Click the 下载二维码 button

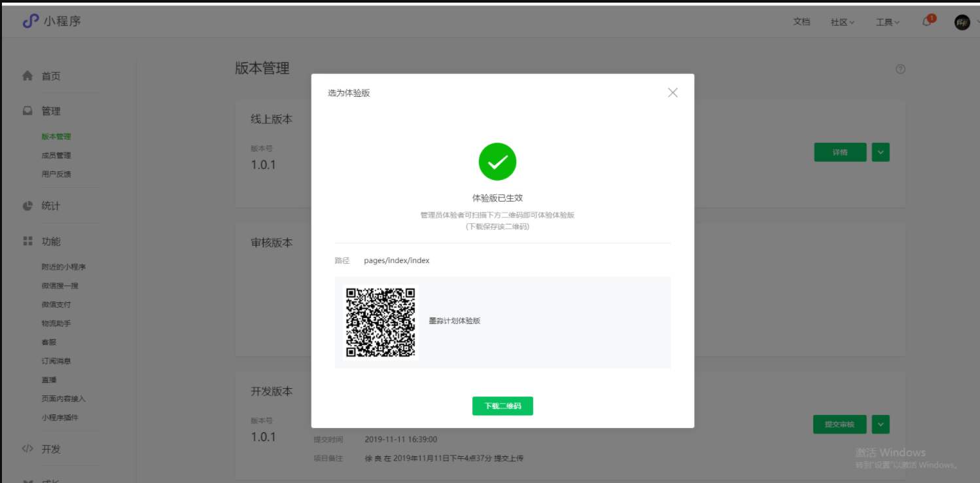[502, 406]
